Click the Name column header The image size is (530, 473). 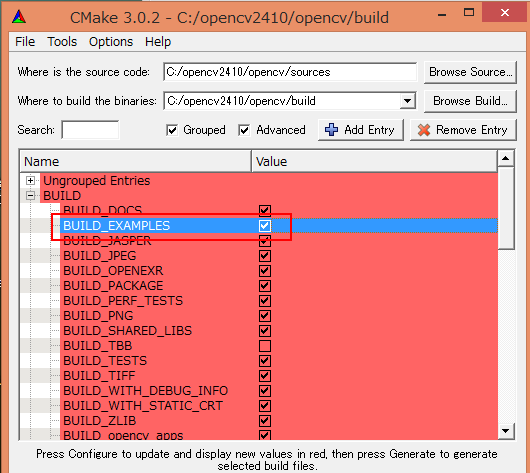(x=136, y=162)
